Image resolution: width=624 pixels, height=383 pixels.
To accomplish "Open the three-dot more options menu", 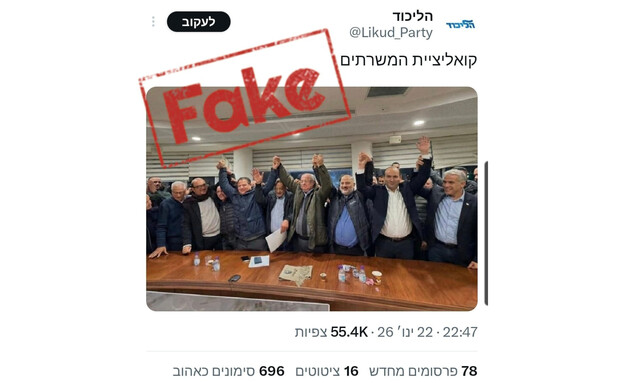I will tap(153, 21).
